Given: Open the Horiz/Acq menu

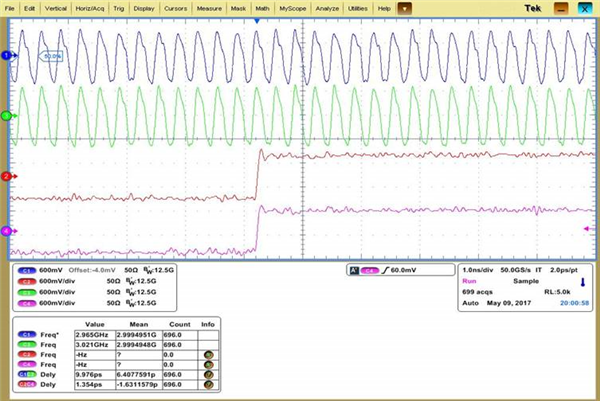Looking at the screenshot, I should (x=90, y=8).
